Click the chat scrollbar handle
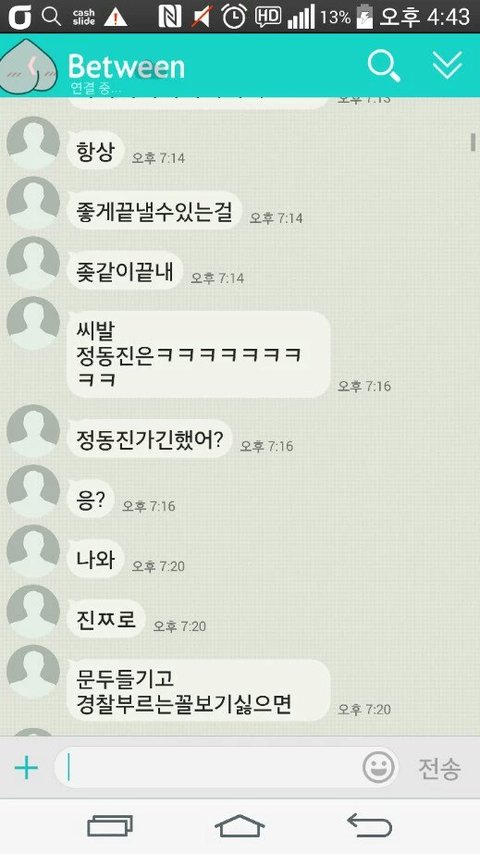Image resolution: width=480 pixels, height=854 pixels. [473, 142]
